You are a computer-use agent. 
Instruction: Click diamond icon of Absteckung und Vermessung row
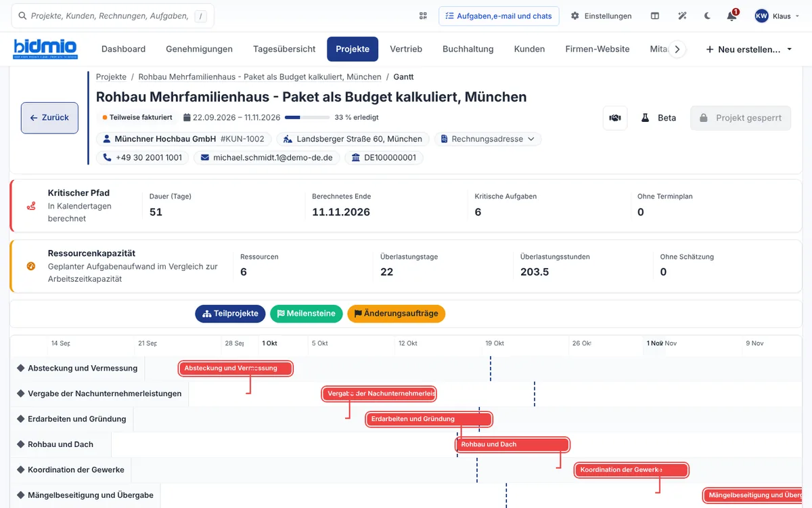(x=20, y=368)
